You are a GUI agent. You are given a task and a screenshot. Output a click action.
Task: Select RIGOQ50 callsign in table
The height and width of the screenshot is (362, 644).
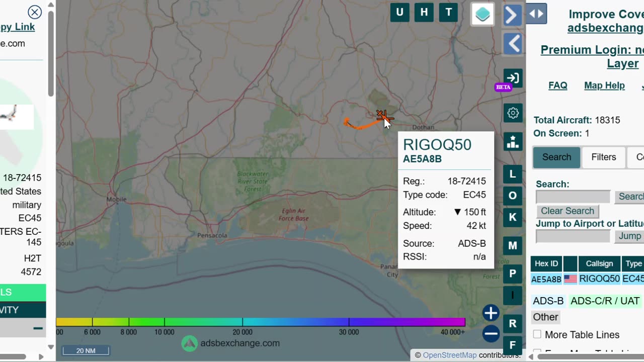tap(599, 279)
